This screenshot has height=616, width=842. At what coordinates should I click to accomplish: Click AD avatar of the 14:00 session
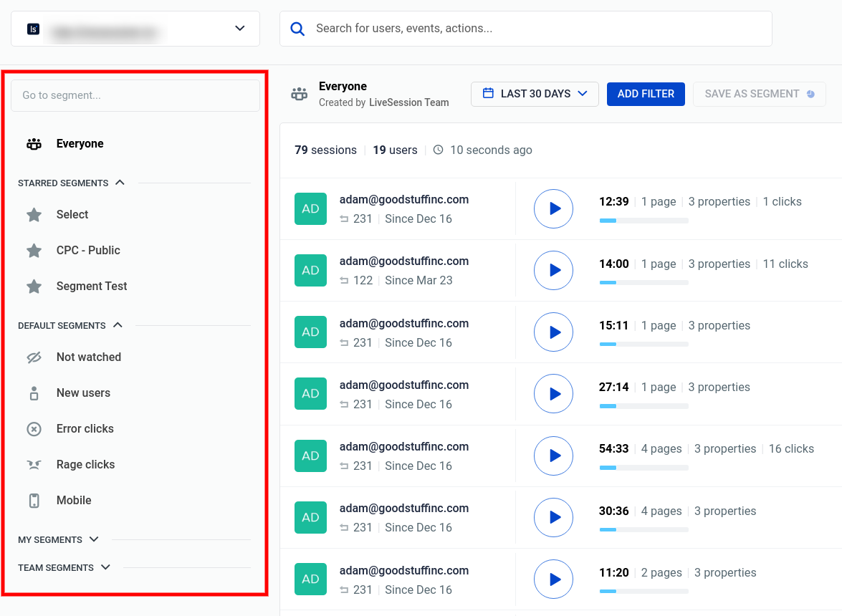[x=310, y=271]
